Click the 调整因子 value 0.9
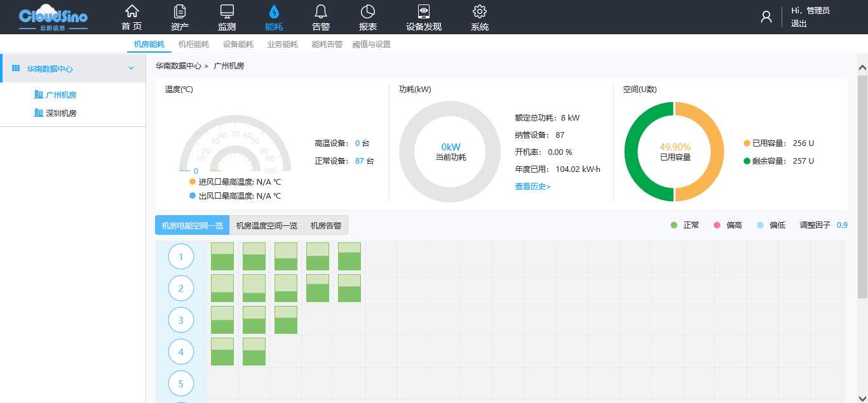This screenshot has height=403, width=868. click(x=842, y=225)
